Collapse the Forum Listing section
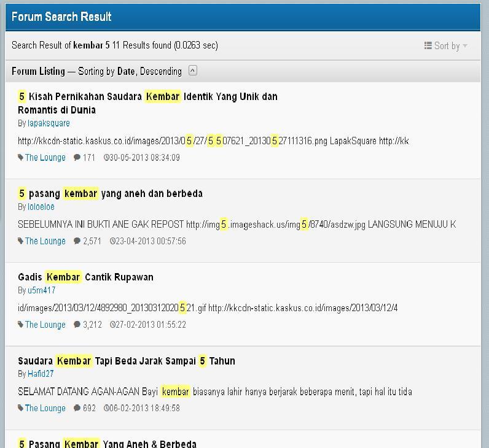The height and width of the screenshot is (448, 489). 192,71
